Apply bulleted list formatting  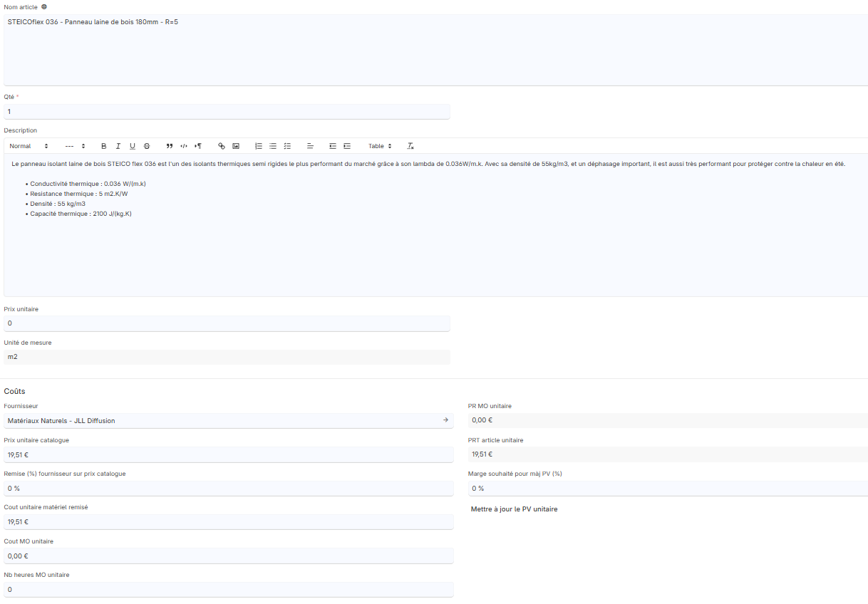(x=273, y=146)
